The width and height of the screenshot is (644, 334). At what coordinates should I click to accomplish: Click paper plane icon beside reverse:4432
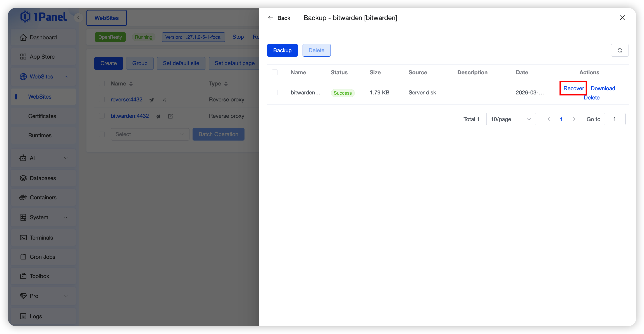pyautogui.click(x=152, y=100)
